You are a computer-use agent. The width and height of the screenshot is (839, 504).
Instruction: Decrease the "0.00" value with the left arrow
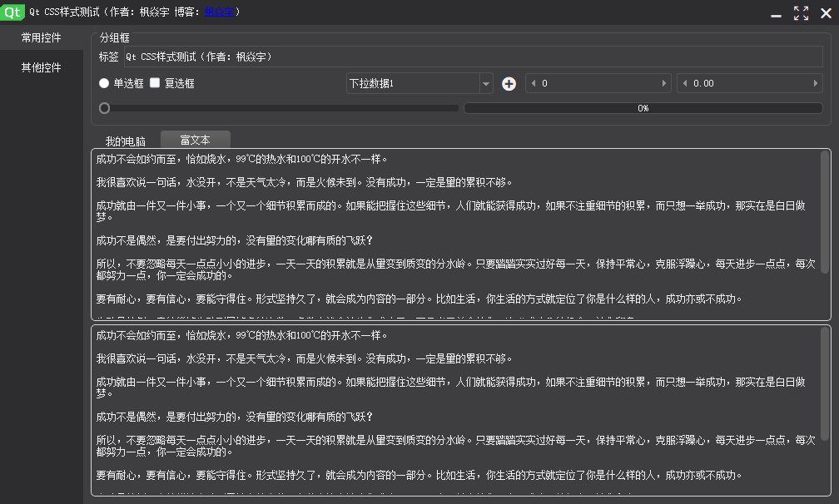click(686, 83)
